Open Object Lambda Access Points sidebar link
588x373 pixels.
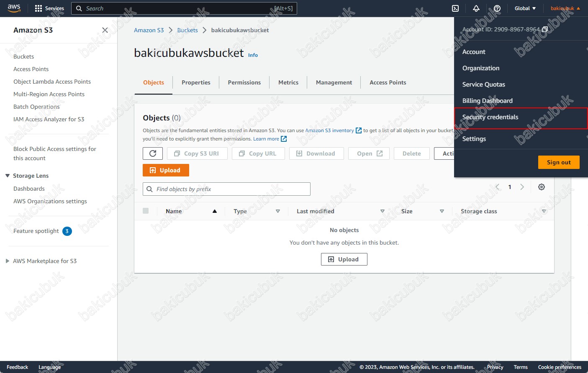[52, 82]
